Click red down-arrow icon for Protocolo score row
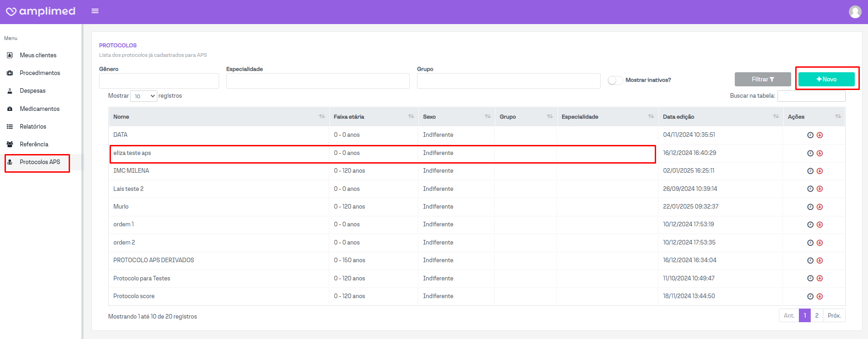868x339 pixels. [x=820, y=296]
